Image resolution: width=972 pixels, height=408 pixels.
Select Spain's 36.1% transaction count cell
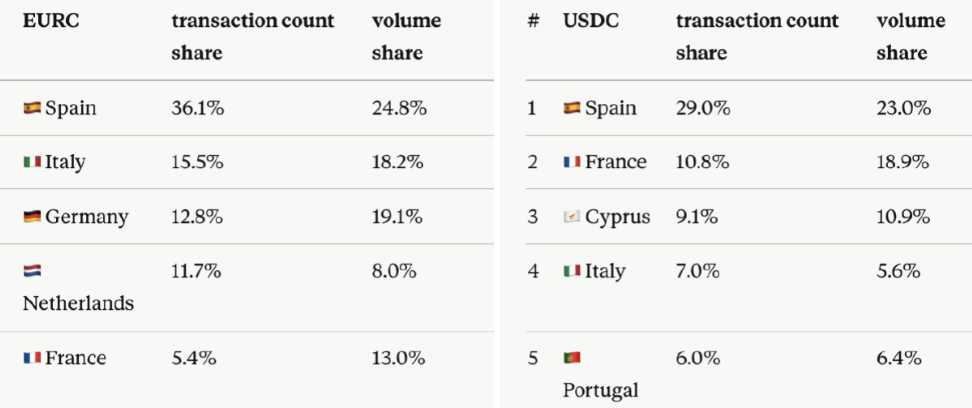point(197,108)
